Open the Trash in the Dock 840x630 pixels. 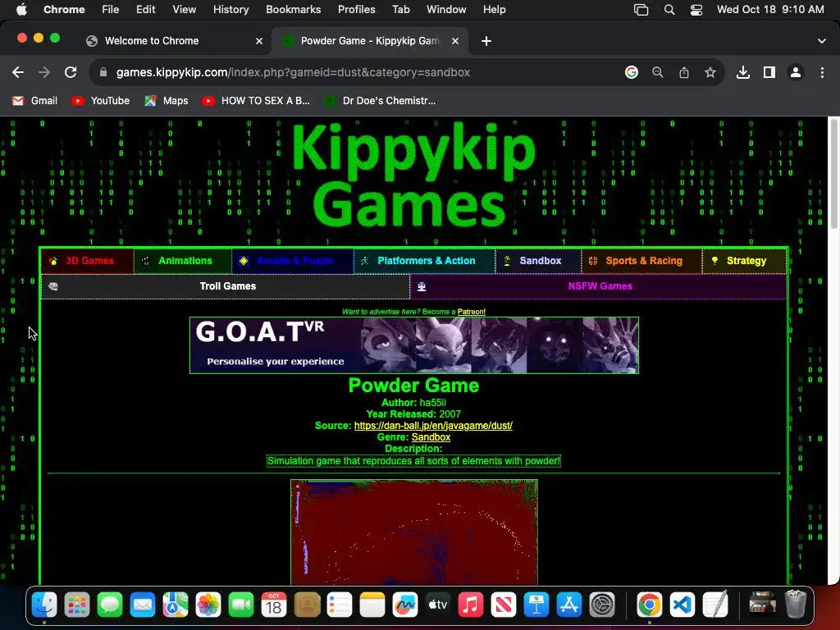[796, 605]
